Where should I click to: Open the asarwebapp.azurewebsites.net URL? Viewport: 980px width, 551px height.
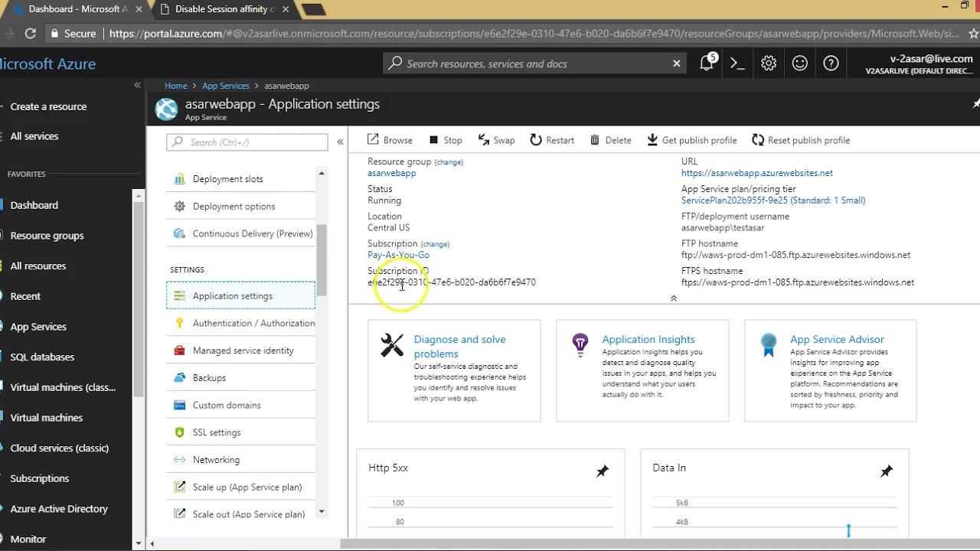pyautogui.click(x=757, y=173)
